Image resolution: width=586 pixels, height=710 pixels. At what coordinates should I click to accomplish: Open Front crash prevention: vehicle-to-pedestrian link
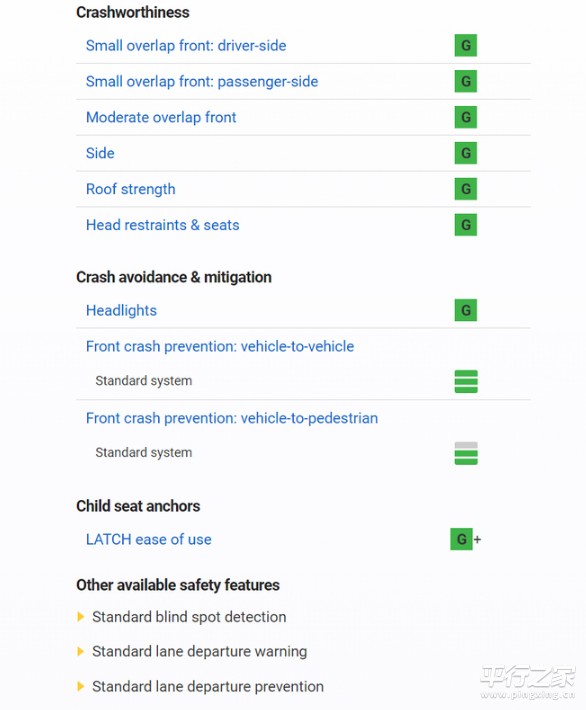(x=232, y=418)
